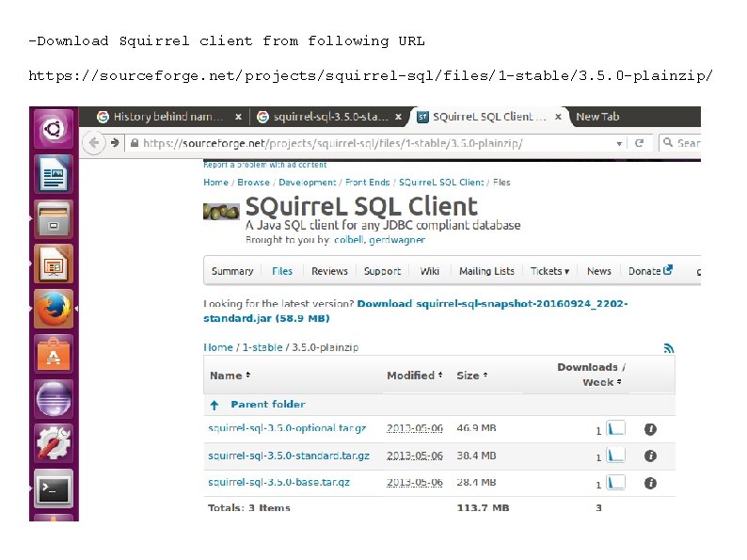747x560 pixels.
Task: Open the Support project tab
Action: pyautogui.click(x=382, y=271)
